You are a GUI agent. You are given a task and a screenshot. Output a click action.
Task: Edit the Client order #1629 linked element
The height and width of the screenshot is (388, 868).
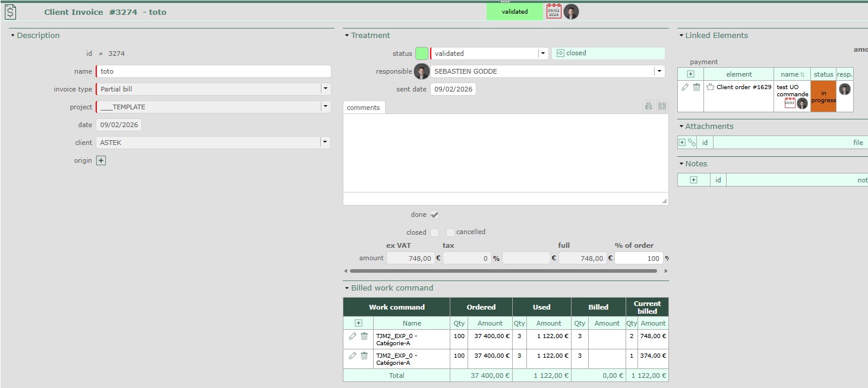click(x=685, y=87)
